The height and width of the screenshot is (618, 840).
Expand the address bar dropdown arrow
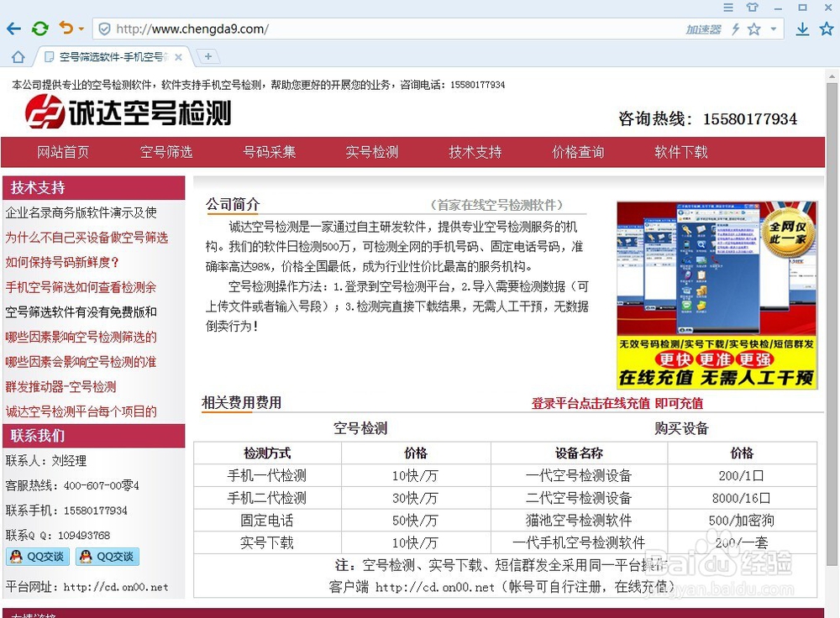pyautogui.click(x=773, y=29)
